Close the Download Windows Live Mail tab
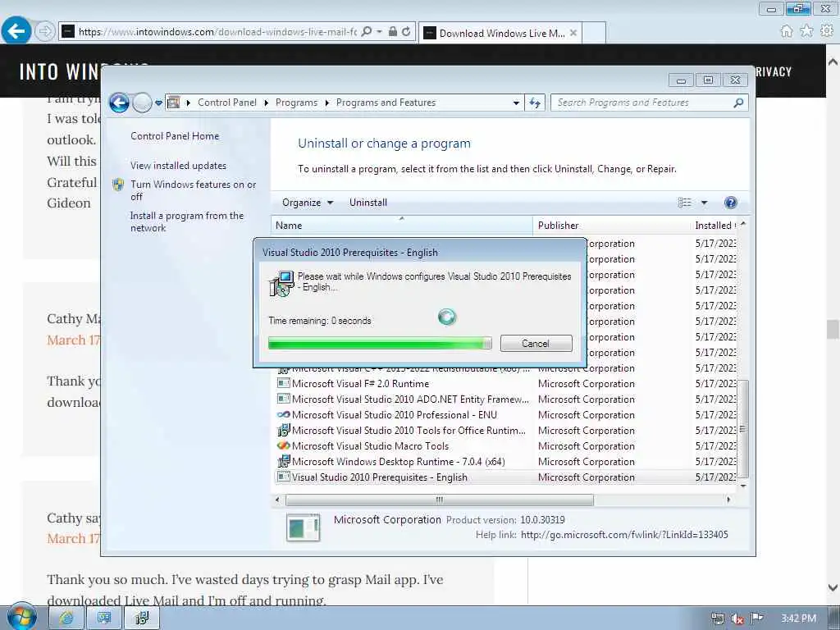 point(573,33)
